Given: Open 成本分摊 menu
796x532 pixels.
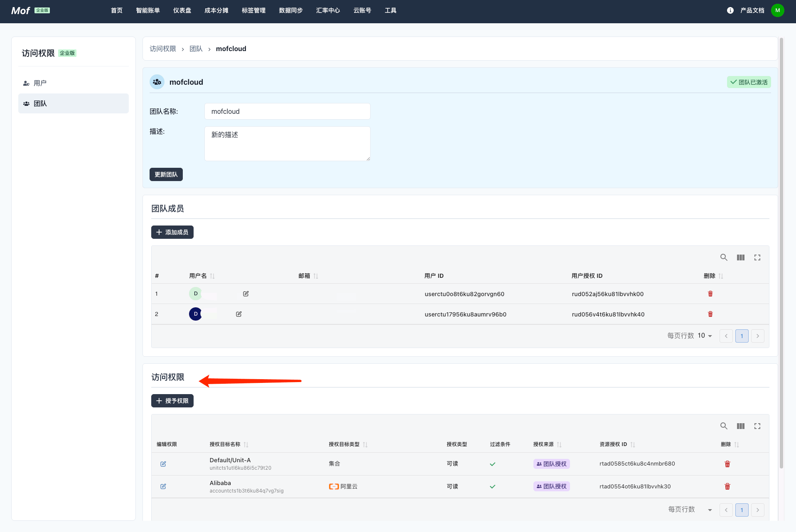Looking at the screenshot, I should tap(216, 10).
